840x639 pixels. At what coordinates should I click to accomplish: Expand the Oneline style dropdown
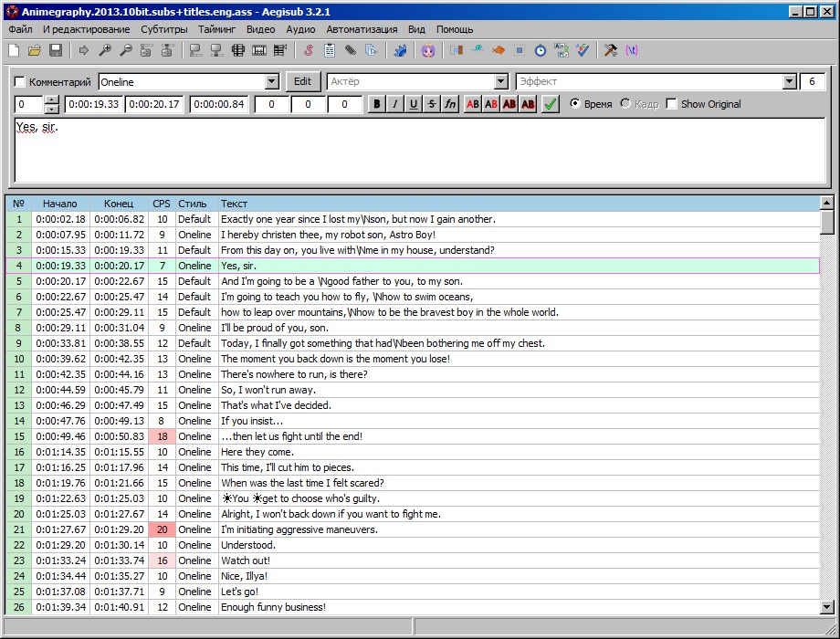271,82
